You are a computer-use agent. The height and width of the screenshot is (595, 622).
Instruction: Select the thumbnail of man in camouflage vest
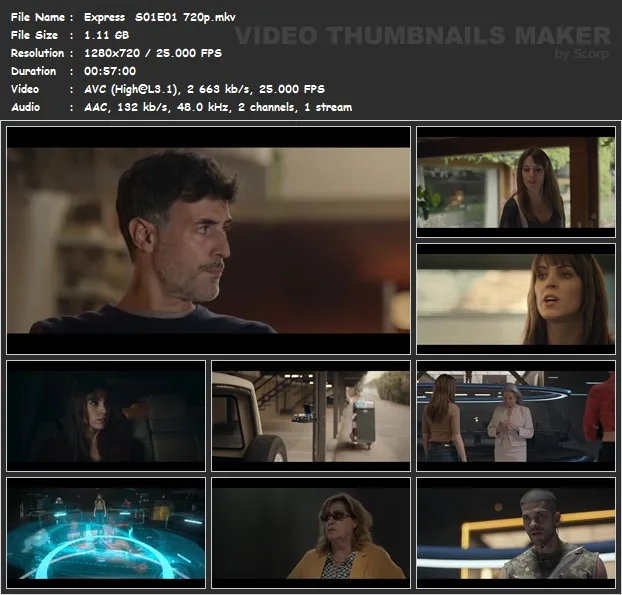tap(516, 533)
